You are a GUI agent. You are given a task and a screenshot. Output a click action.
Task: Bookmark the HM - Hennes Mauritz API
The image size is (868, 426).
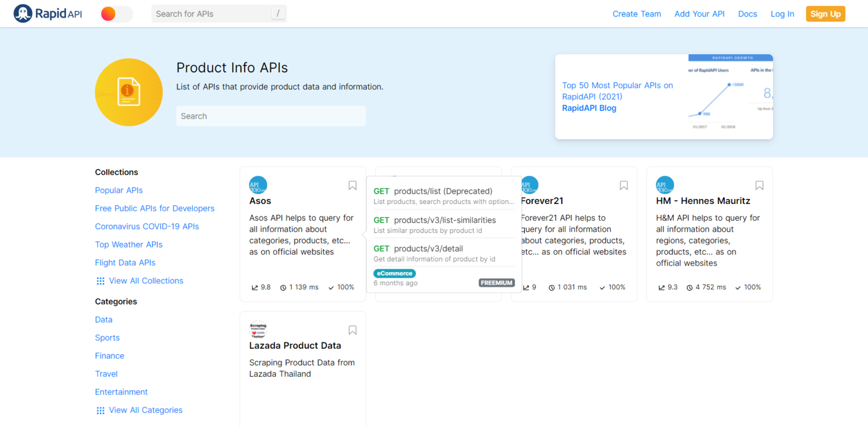759,185
